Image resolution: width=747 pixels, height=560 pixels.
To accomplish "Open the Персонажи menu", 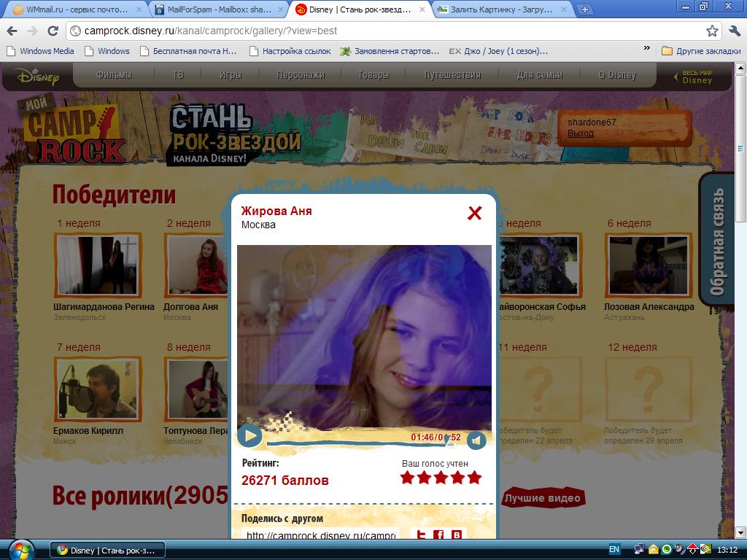I will click(301, 75).
